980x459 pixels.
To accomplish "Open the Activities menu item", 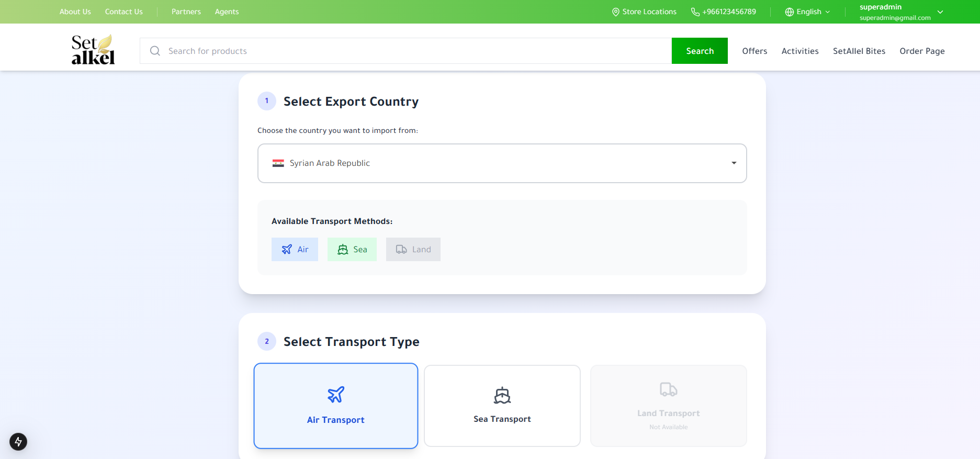I will [x=800, y=51].
